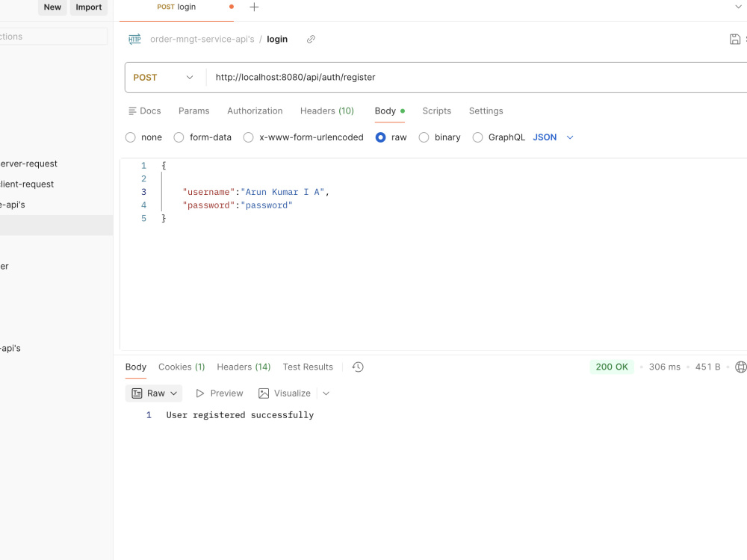This screenshot has height=560, width=747.
Task: Open the JSON format dropdown
Action: [553, 137]
